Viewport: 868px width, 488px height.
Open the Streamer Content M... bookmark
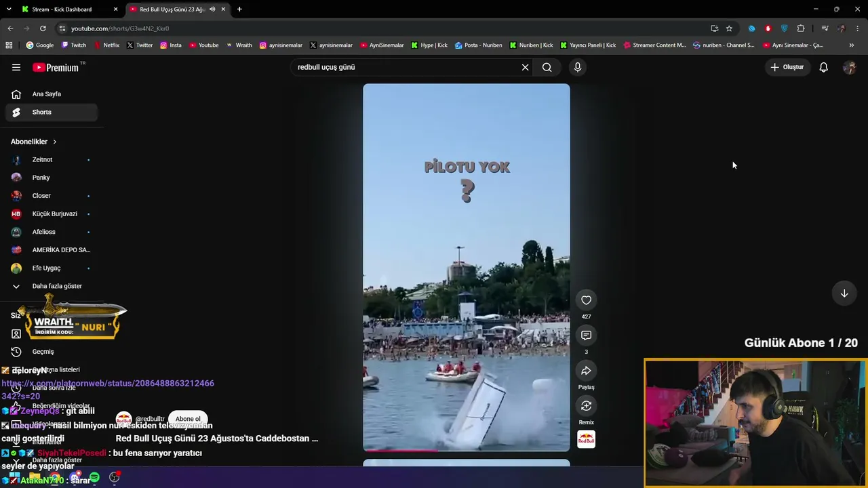click(x=654, y=45)
